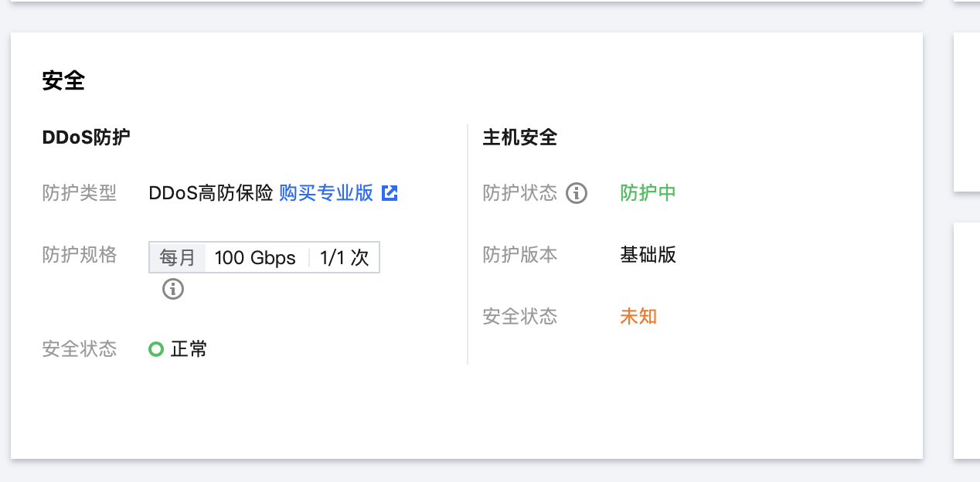Click the DDoS高防保险 protection type text
The width and height of the screenshot is (980, 482).
(x=211, y=193)
